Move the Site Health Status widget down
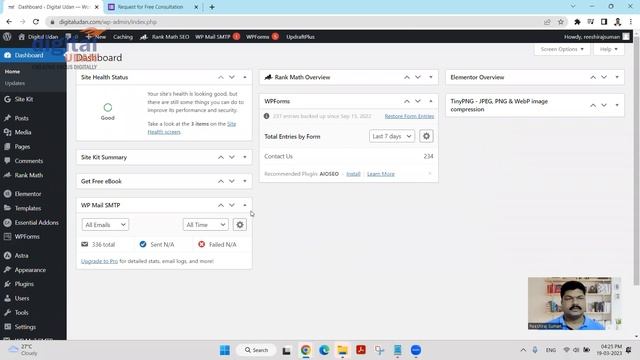Image resolution: width=640 pixels, height=360 pixels. [232, 77]
